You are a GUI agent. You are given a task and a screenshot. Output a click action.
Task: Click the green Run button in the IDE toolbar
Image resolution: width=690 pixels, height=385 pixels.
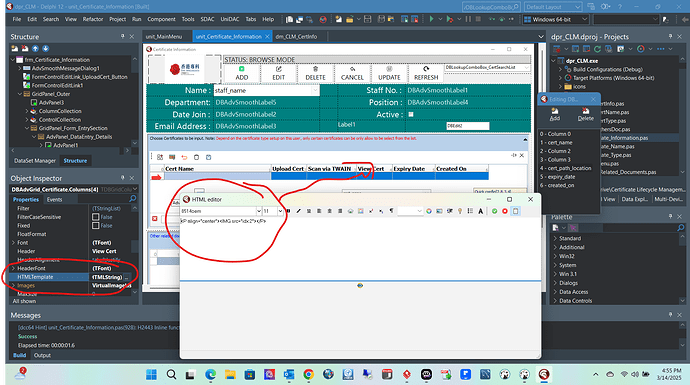[x=432, y=19]
